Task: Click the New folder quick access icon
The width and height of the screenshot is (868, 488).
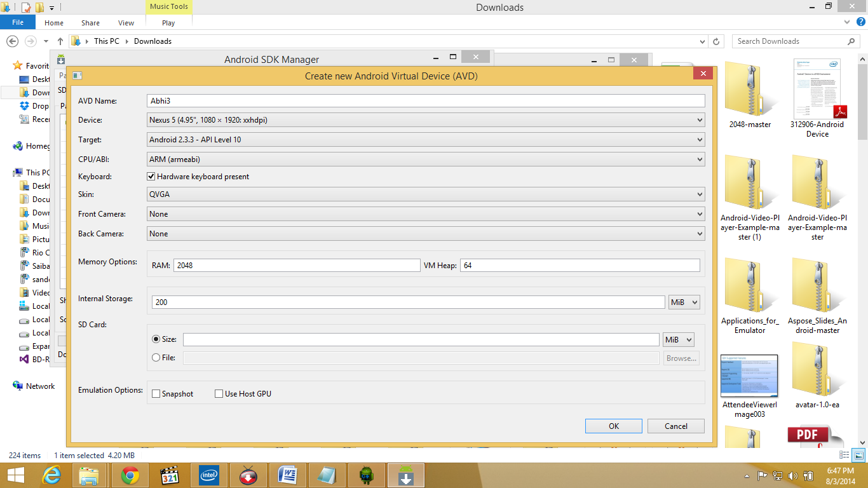Action: (x=39, y=8)
